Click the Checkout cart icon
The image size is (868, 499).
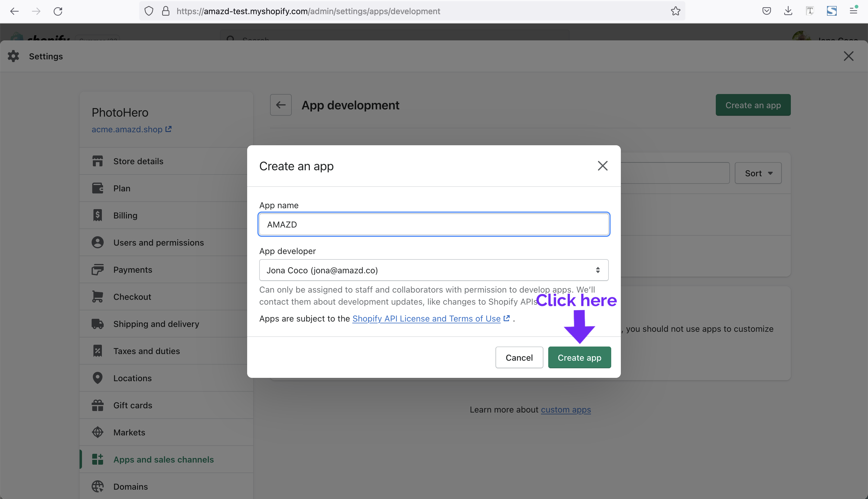click(x=98, y=297)
